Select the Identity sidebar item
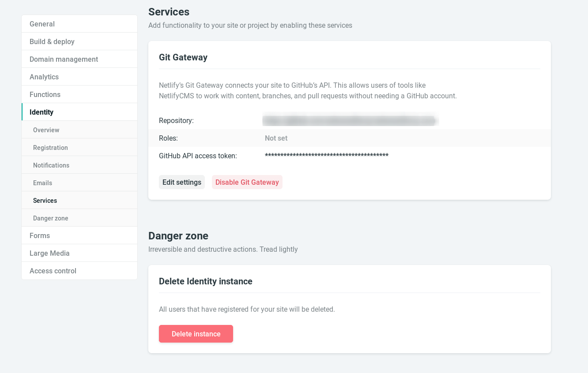The width and height of the screenshot is (588, 373). 79,112
